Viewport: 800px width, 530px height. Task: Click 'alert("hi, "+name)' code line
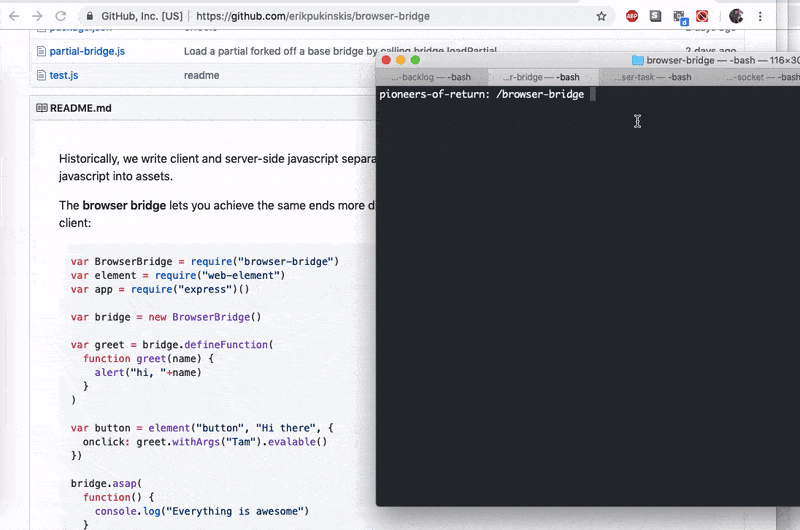(148, 372)
